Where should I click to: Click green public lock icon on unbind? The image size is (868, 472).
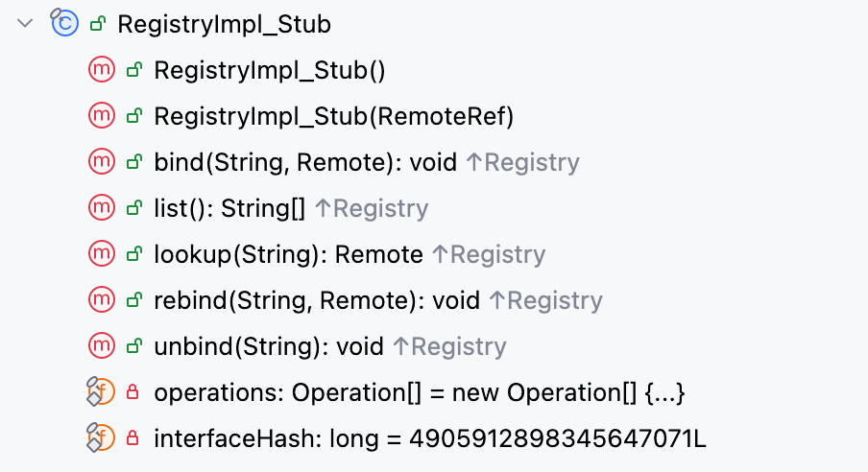(x=133, y=346)
